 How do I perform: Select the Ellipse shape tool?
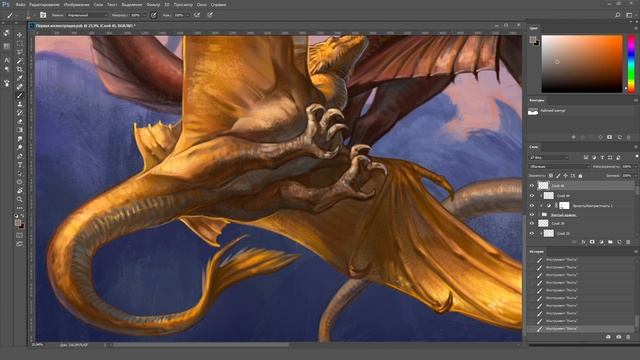tap(20, 182)
